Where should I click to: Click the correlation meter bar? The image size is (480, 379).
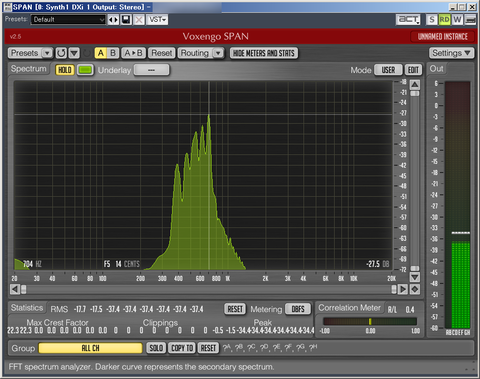click(x=370, y=321)
